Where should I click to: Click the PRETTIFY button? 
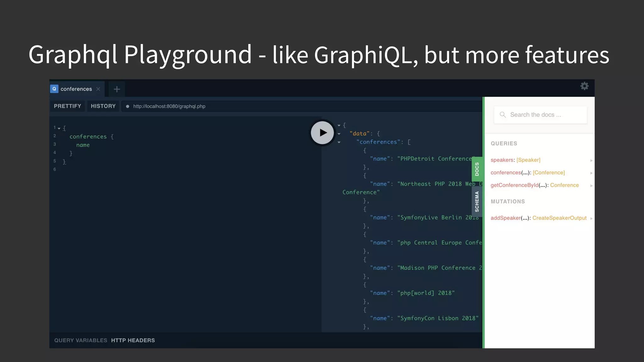(67, 106)
